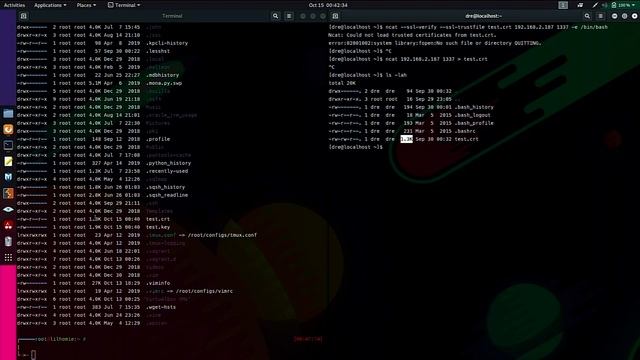
Task: Click .bash_logout in right terminal
Action: 473,115
